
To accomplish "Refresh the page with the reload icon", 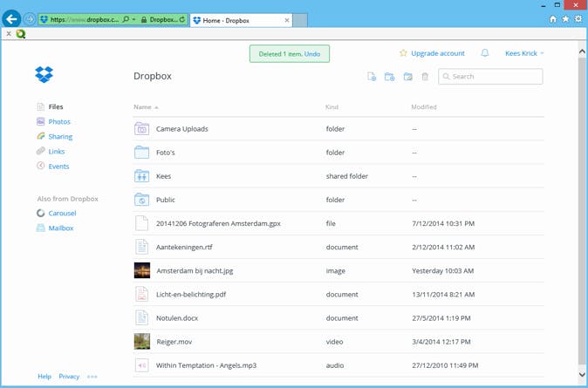I will 182,19.
